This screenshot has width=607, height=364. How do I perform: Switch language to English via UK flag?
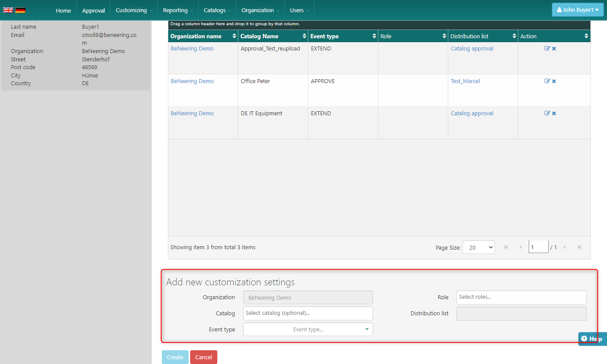[x=8, y=10]
